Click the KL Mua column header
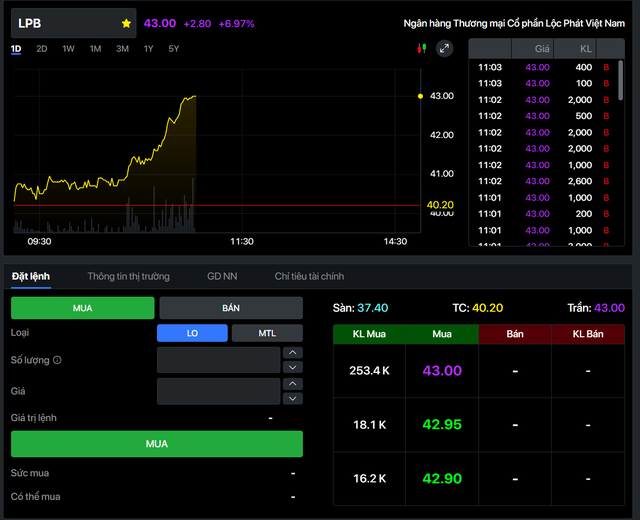 tap(369, 334)
